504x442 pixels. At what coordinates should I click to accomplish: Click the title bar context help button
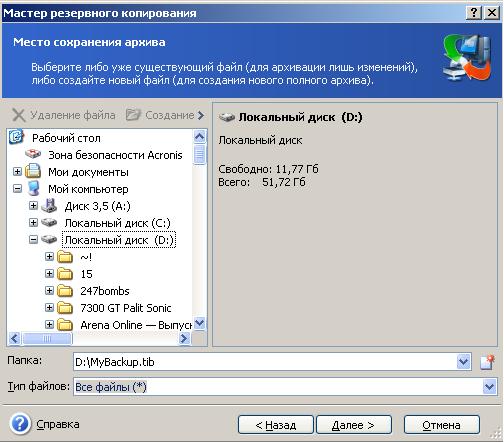[473, 13]
